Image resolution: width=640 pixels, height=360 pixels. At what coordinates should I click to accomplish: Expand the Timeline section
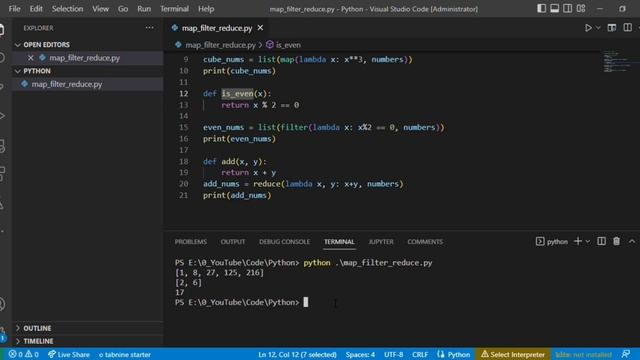coord(38,341)
